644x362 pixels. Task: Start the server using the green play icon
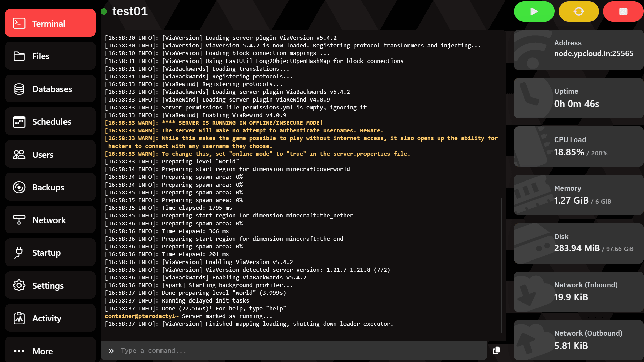[x=534, y=11]
